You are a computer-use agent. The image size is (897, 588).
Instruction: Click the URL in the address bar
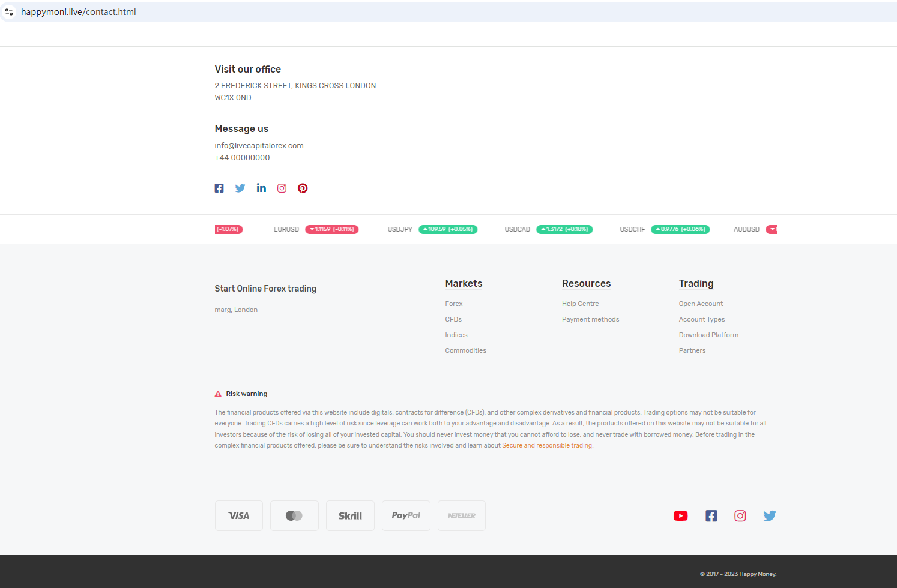click(79, 12)
